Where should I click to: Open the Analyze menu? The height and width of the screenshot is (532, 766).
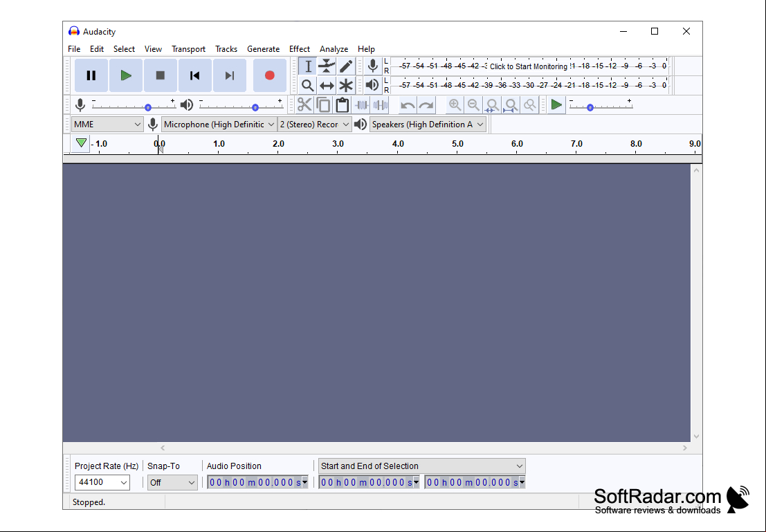334,49
